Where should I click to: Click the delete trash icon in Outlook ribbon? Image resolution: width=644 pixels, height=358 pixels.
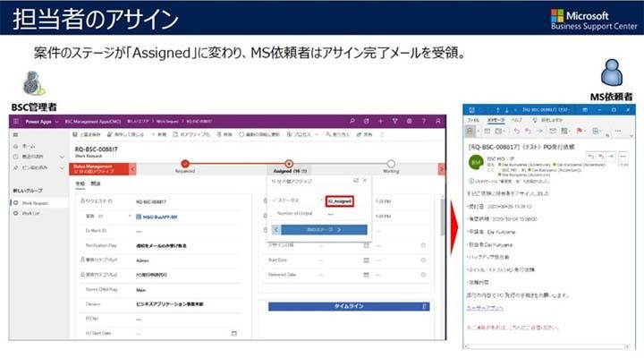470,131
